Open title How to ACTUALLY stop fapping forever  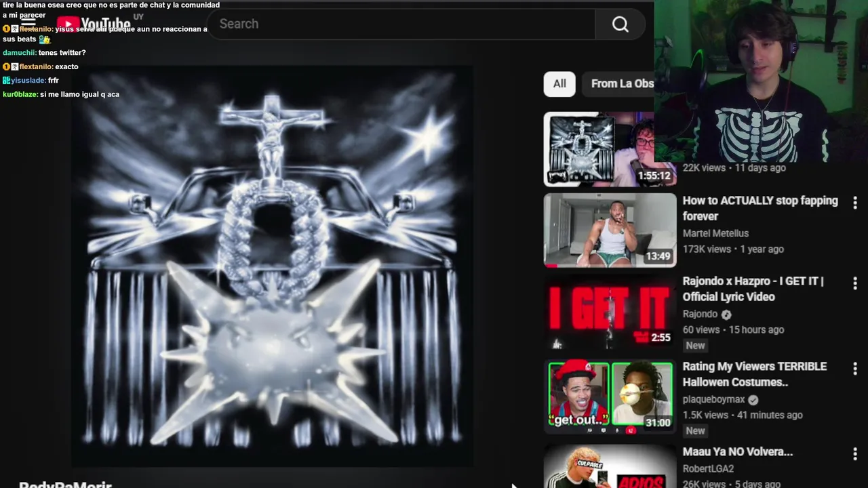[760, 208]
